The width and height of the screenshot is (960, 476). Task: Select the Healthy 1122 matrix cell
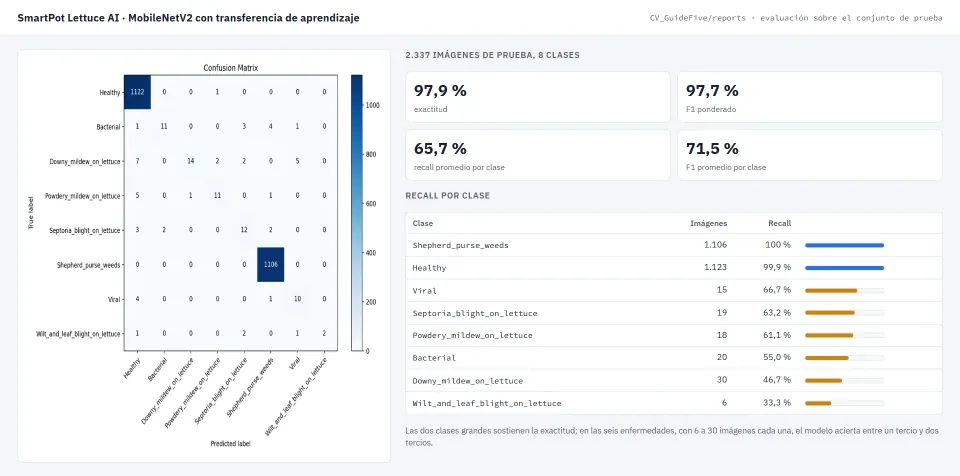tap(137, 92)
